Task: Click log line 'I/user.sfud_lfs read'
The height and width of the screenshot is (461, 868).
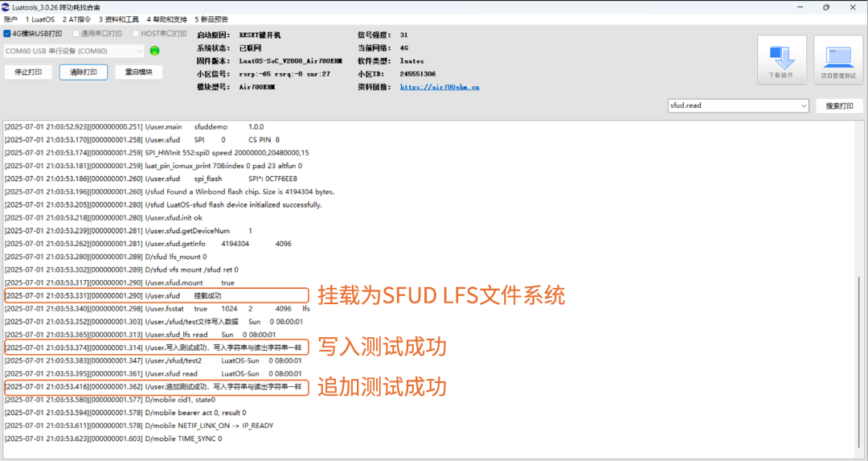Action: click(x=140, y=335)
